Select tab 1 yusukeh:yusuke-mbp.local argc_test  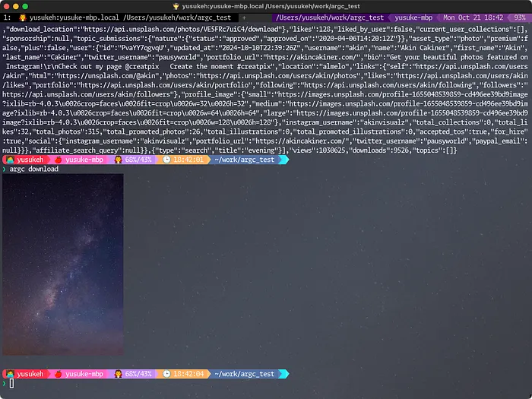coord(119,17)
